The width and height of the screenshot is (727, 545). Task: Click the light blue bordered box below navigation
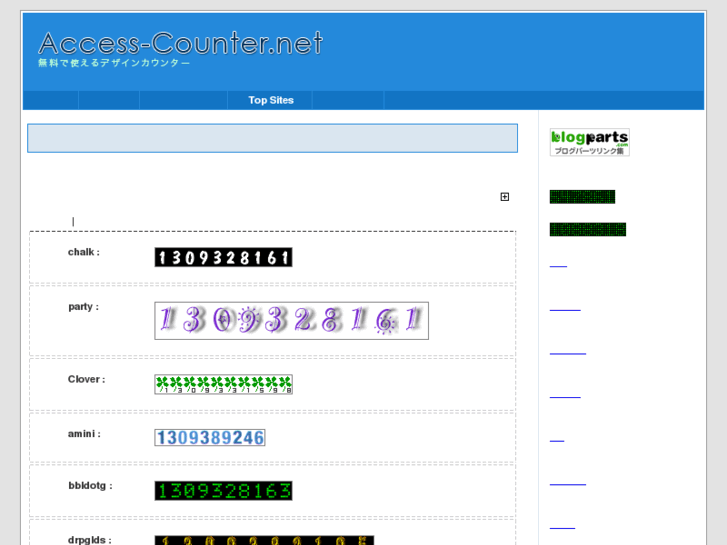(273, 138)
